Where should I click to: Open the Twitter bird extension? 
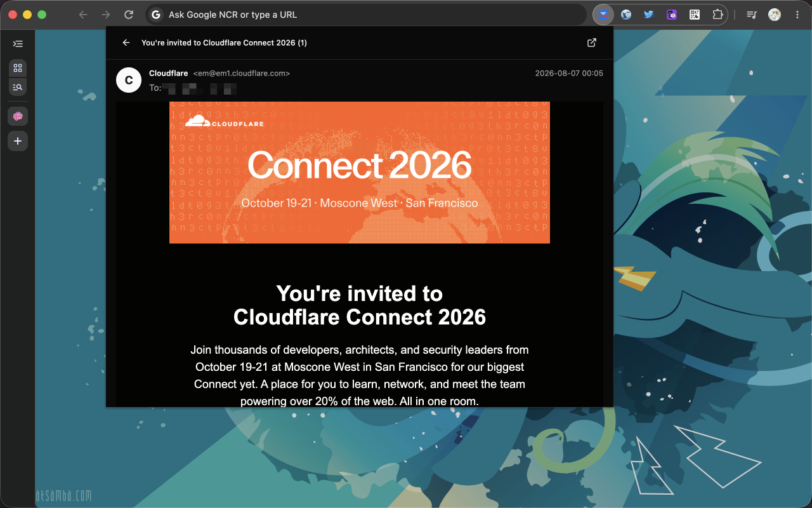[649, 15]
